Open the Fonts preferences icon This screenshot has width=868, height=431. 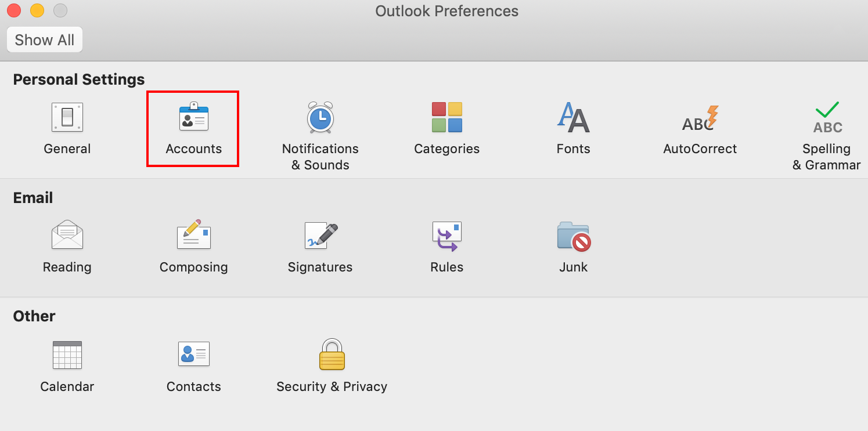click(573, 117)
